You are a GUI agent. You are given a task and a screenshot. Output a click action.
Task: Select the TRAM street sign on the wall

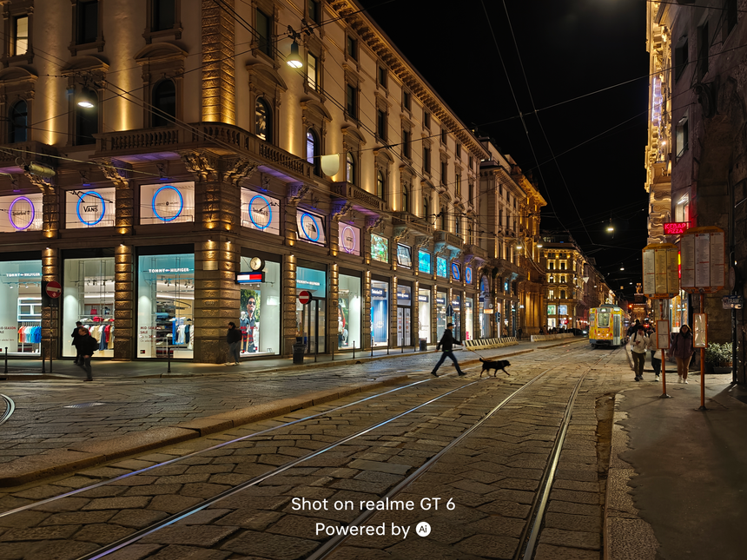click(732, 300)
